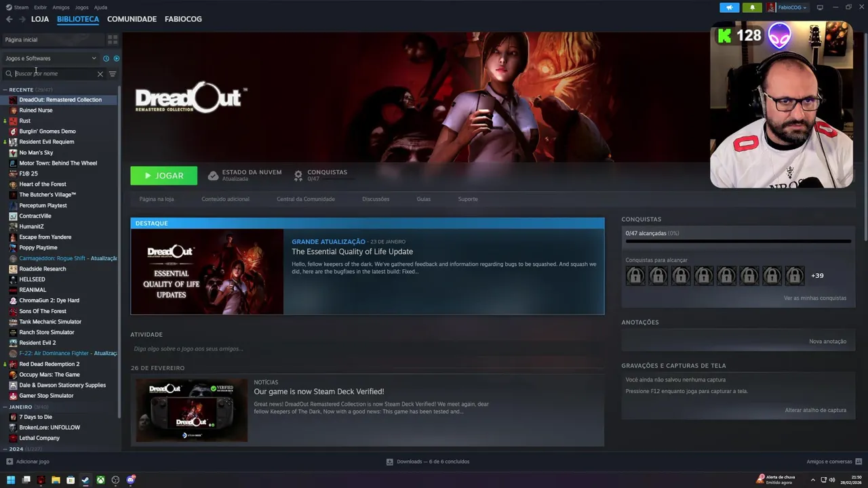The width and height of the screenshot is (868, 488).
Task: Click the cloud status icon
Action: pos(213,175)
